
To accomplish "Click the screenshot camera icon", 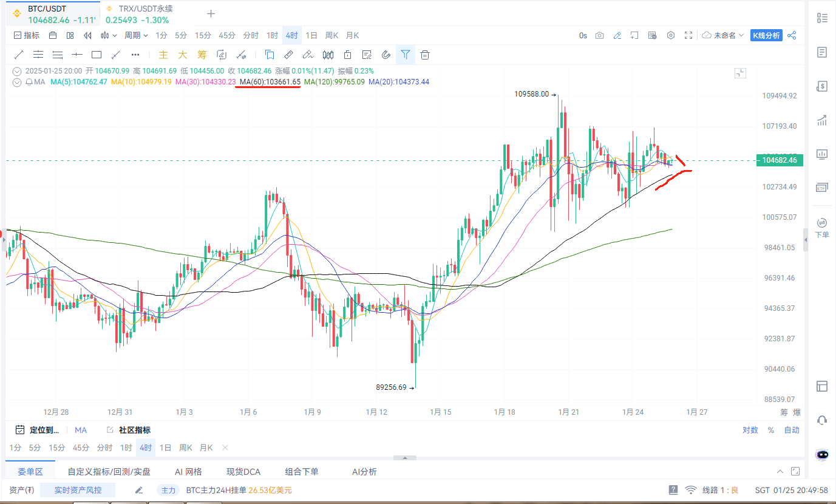I will coord(599,35).
